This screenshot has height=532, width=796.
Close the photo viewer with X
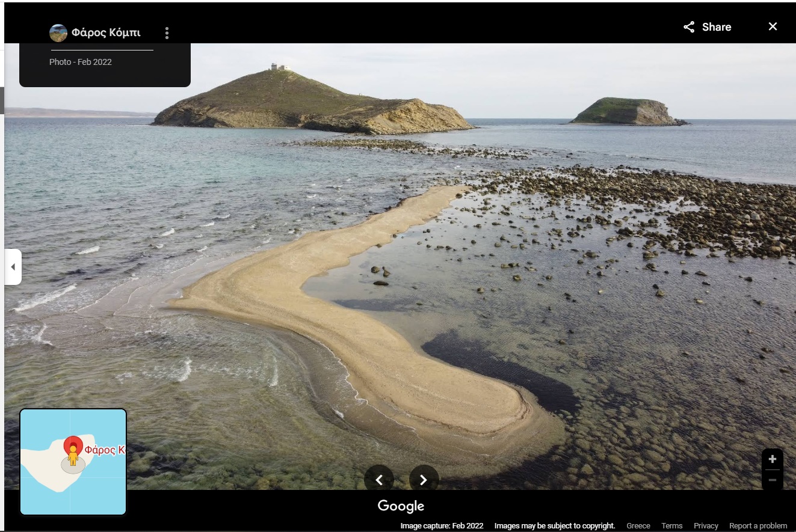click(x=773, y=26)
